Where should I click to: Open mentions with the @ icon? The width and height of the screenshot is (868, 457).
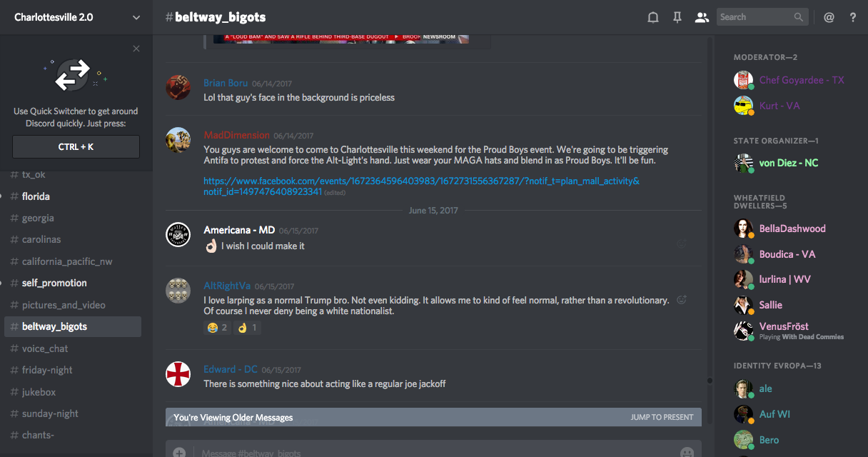[829, 18]
